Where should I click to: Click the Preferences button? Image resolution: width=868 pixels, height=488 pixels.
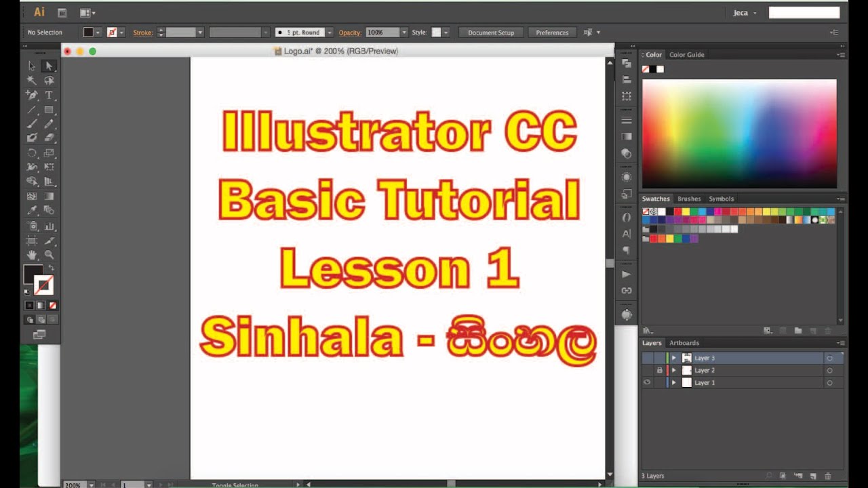(552, 33)
